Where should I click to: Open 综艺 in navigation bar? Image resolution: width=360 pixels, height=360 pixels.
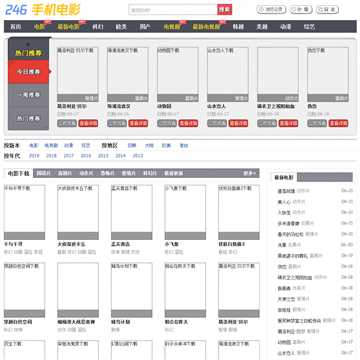(309, 27)
